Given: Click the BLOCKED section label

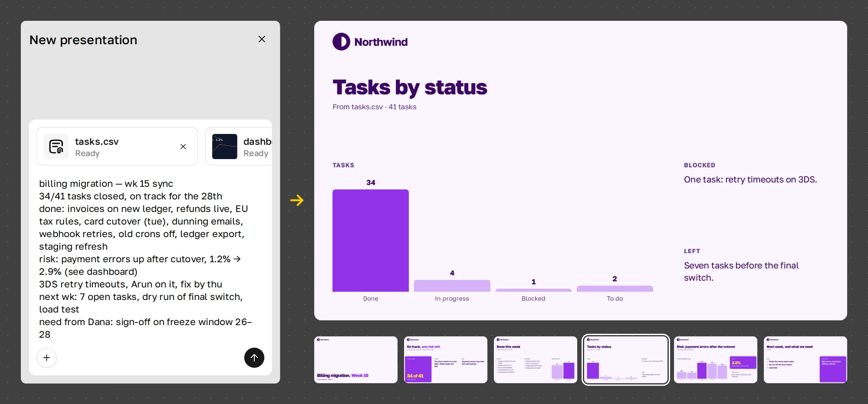Looking at the screenshot, I should (x=700, y=165).
